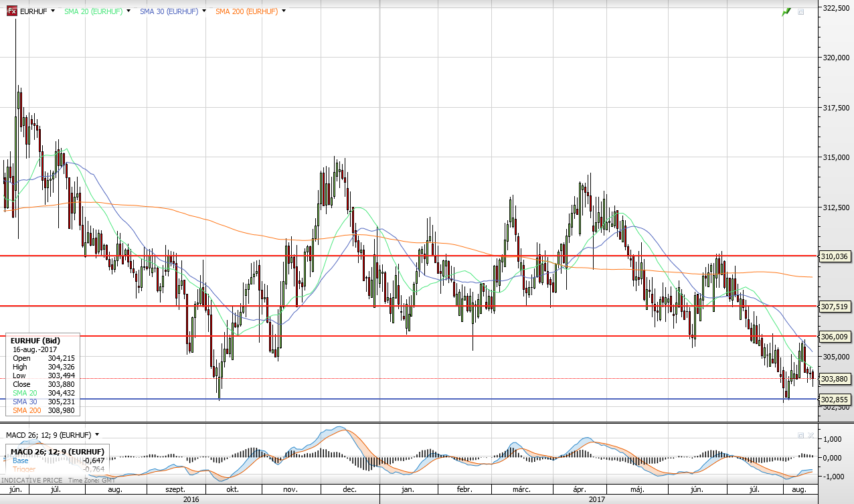Click the 307,519 price tag on axis
The height and width of the screenshot is (504, 854).
click(x=835, y=306)
